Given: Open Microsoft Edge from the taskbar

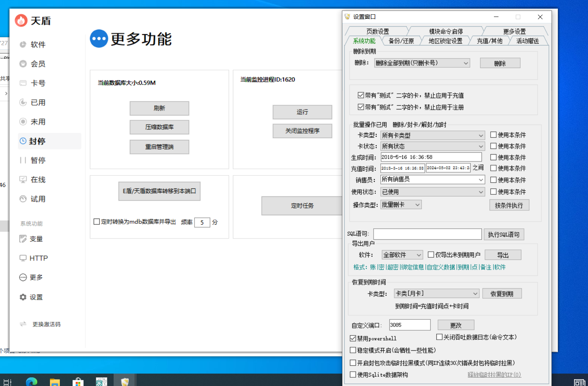Looking at the screenshot, I should pos(32,381).
